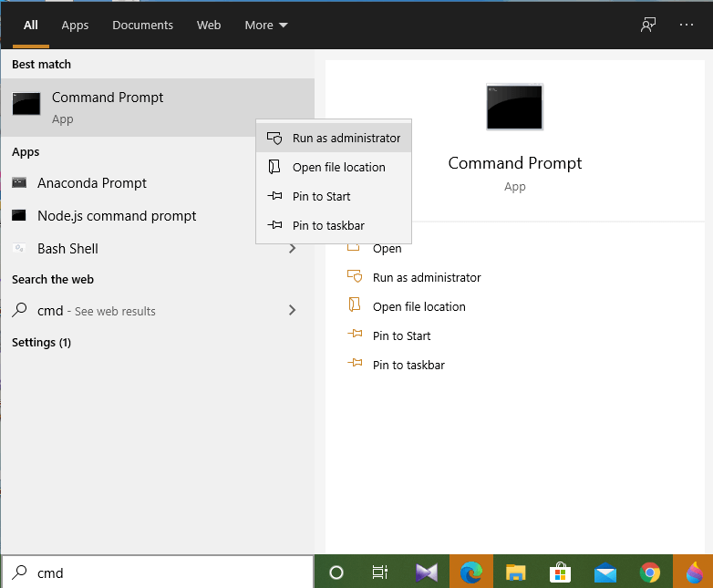The image size is (713, 588).
Task: Open the flame-shaped app icon on taskbar
Action: click(694, 573)
